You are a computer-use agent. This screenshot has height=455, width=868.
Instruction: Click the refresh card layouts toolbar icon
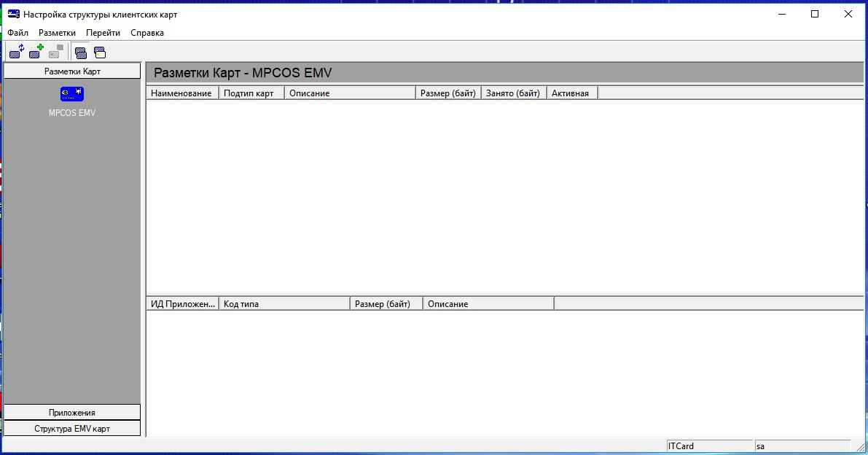[17, 52]
